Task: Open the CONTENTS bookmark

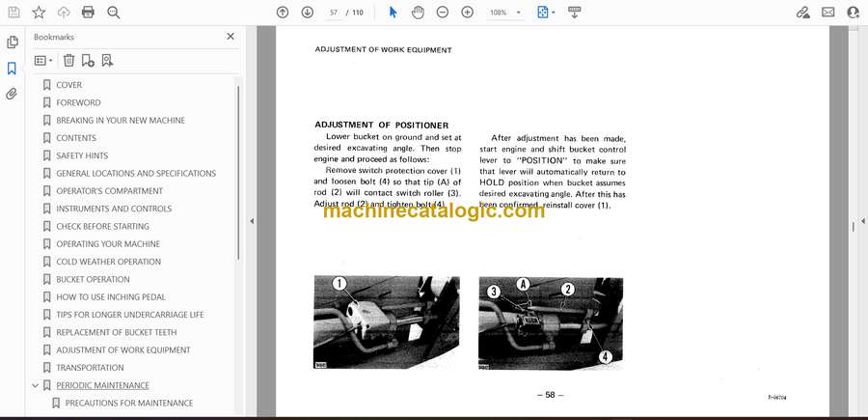Action: pyautogui.click(x=76, y=138)
